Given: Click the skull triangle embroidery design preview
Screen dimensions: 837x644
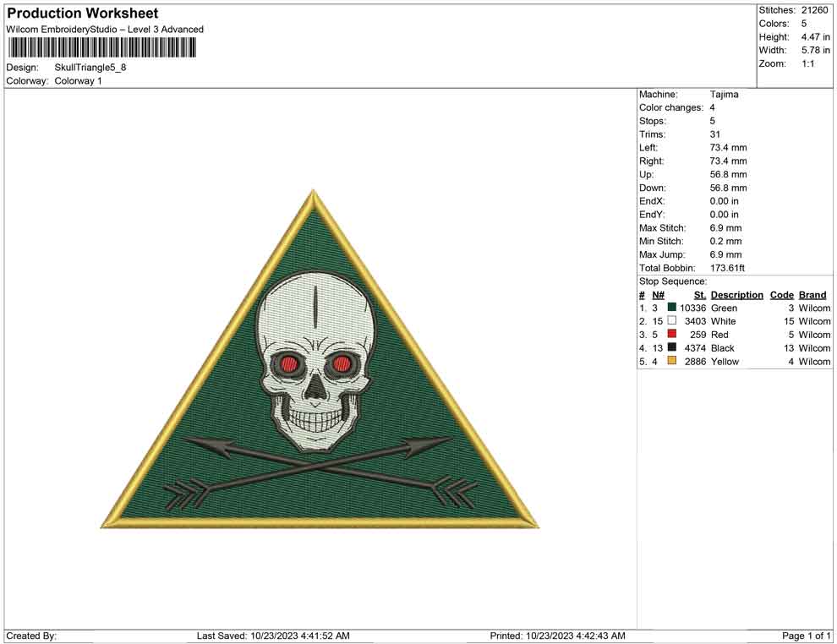Looking at the screenshot, I should click(x=320, y=359).
